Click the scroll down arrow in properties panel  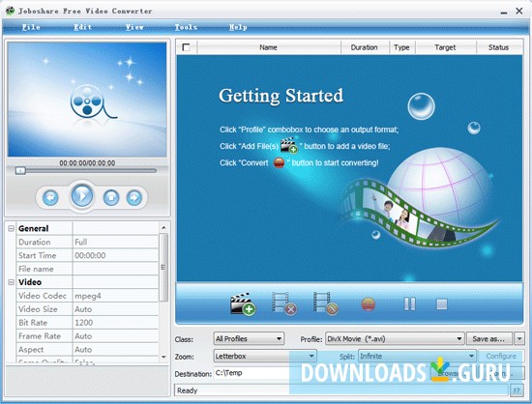click(163, 357)
